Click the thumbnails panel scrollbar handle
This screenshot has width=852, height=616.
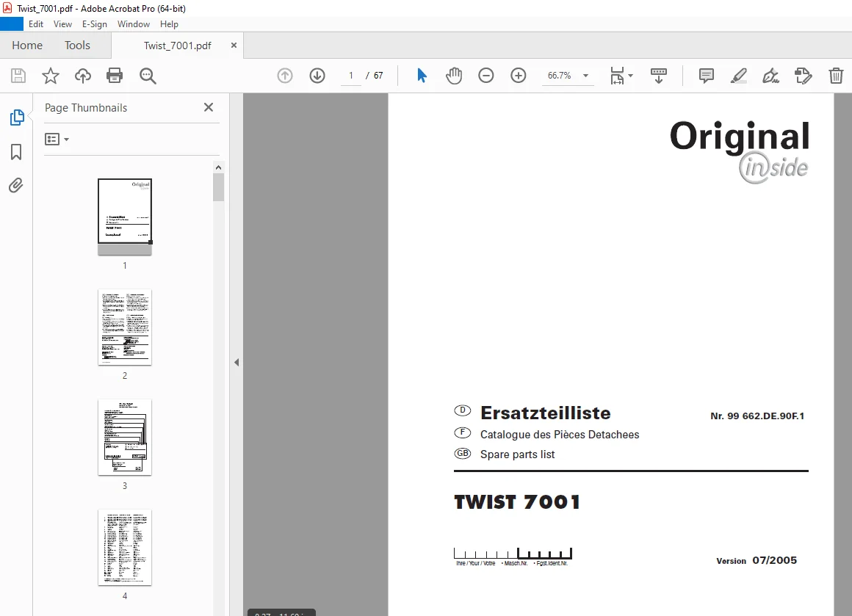(218, 187)
